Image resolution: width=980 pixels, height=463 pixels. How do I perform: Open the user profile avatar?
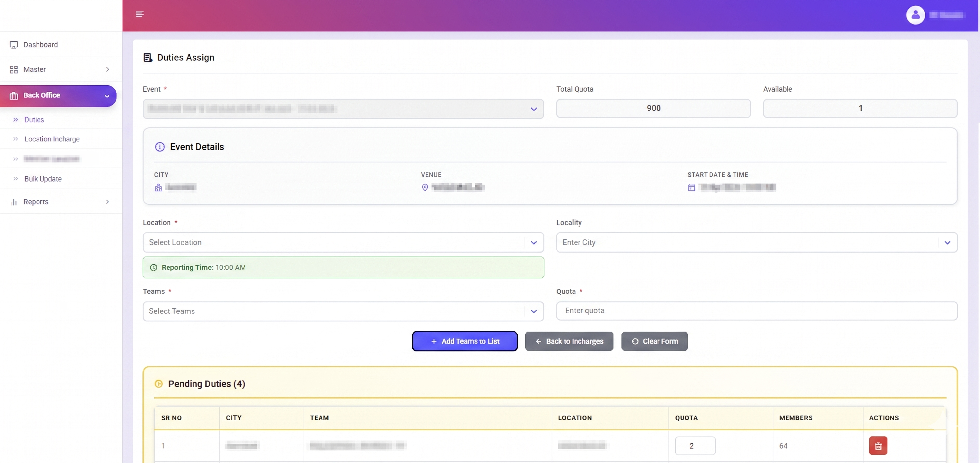tap(915, 15)
